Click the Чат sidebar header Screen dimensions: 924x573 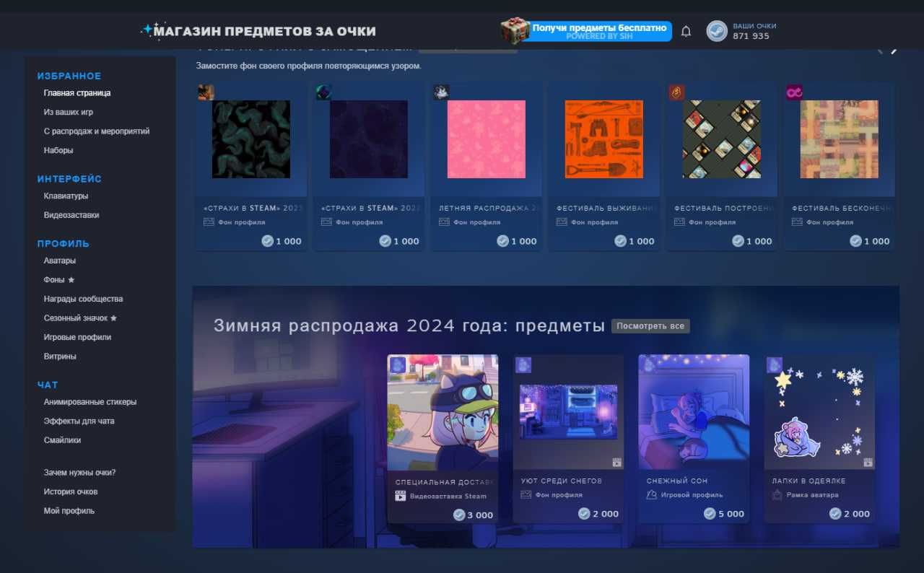pyautogui.click(x=48, y=385)
